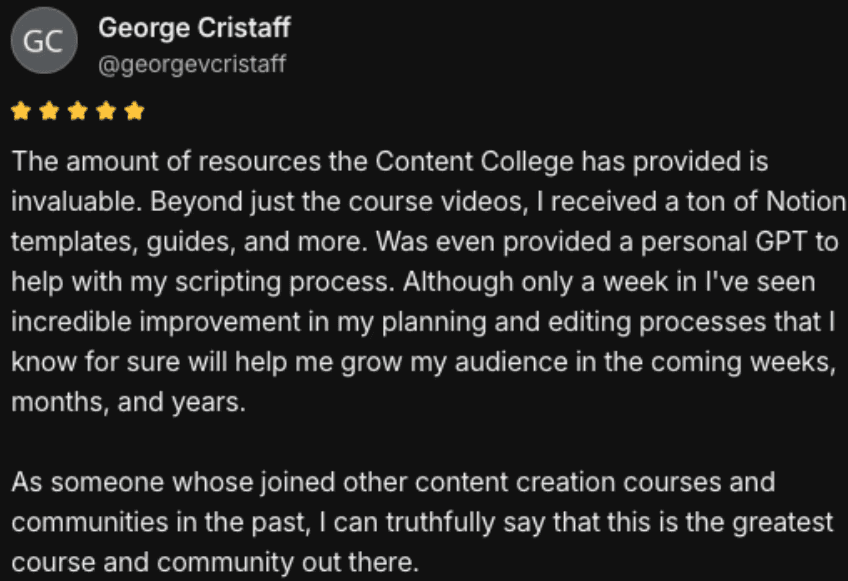Click "incredible improvement" in the review
Image resolution: width=848 pixels, height=581 pixels.
pos(156,322)
